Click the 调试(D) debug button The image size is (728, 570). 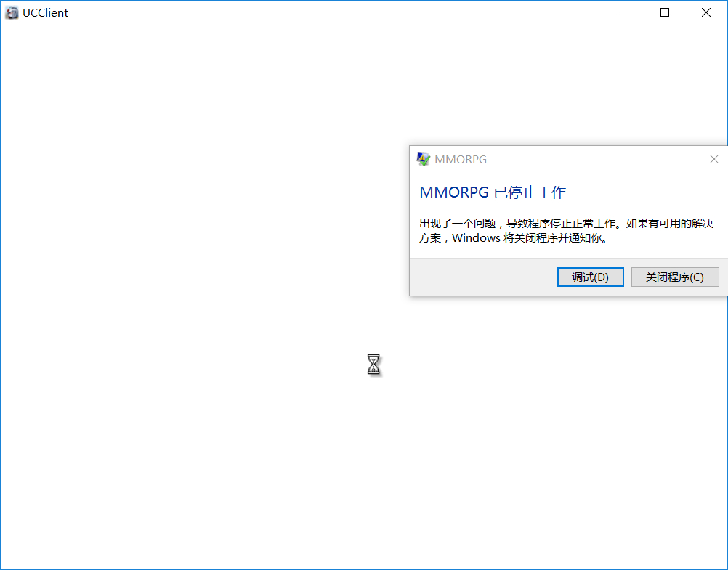pos(590,277)
